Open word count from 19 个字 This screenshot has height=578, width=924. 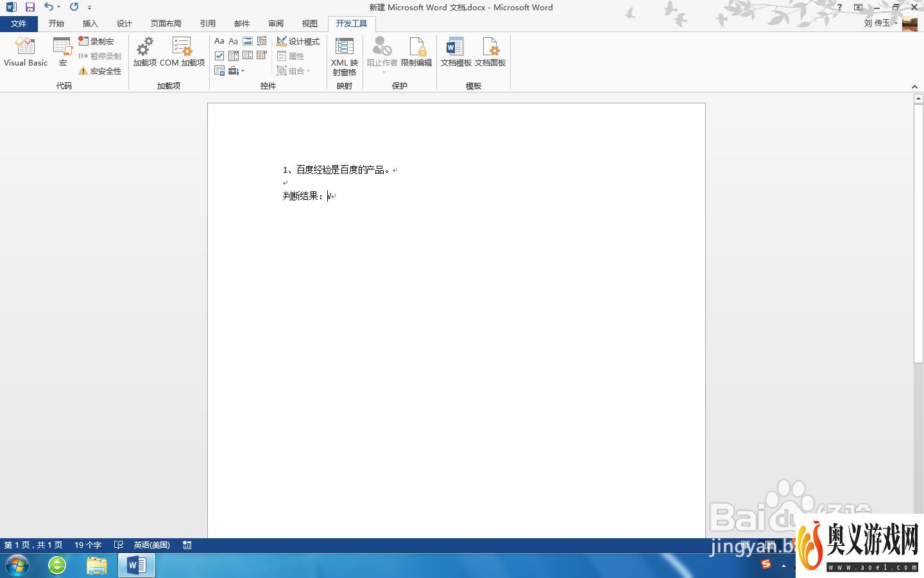click(x=88, y=545)
